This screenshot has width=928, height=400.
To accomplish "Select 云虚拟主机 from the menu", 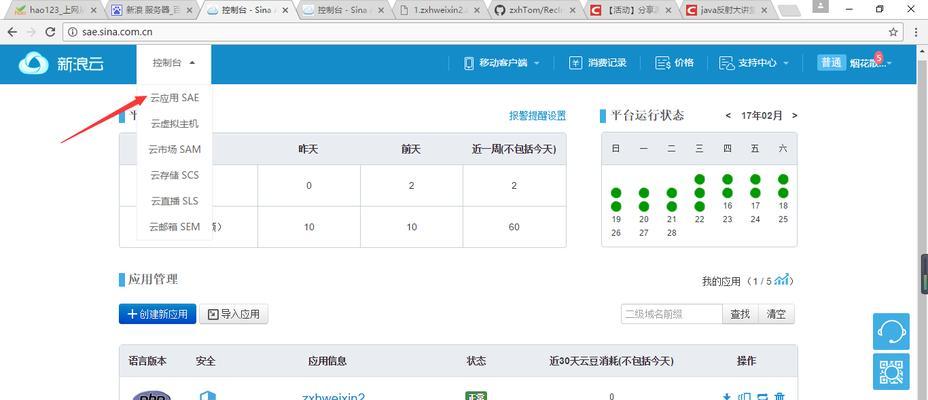I will point(175,124).
